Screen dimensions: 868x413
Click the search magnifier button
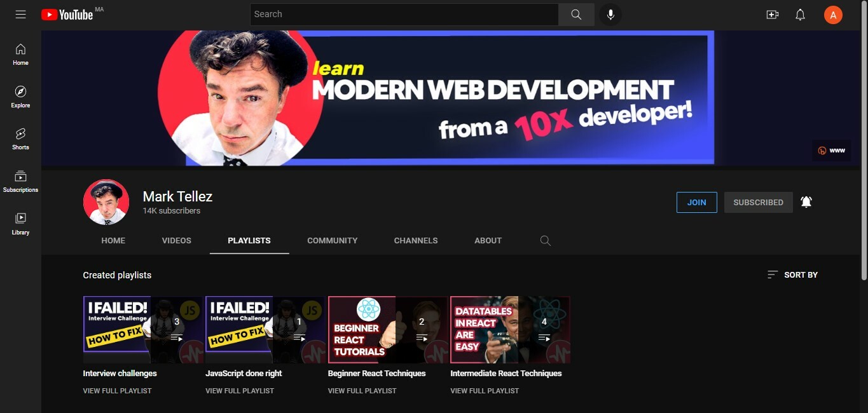576,14
